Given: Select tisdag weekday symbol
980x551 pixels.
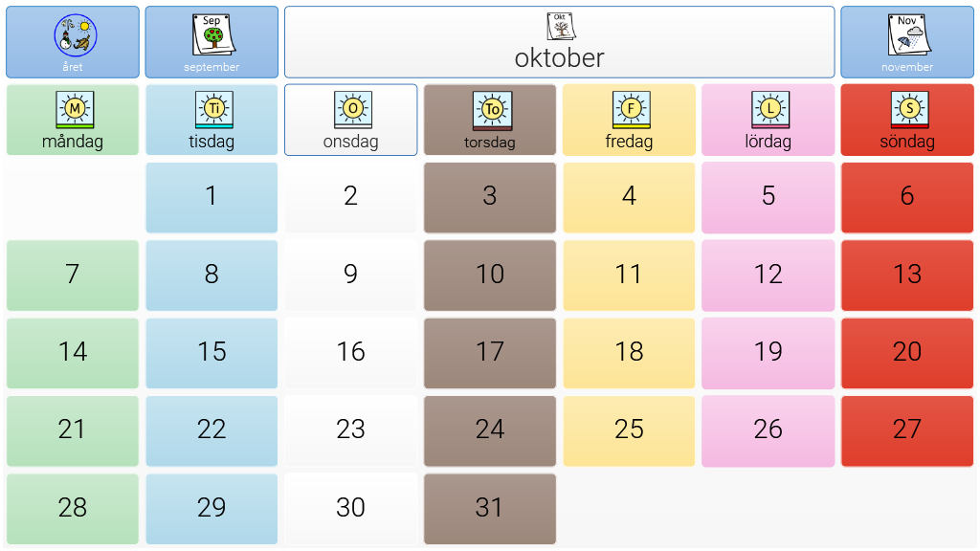Looking at the screenshot, I should [x=212, y=120].
